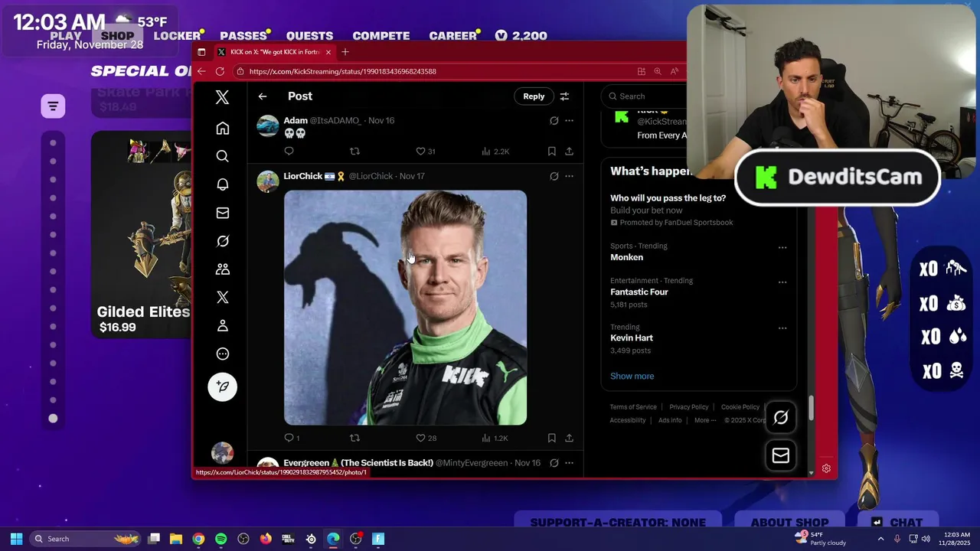The height and width of the screenshot is (551, 980).
Task: Reload the page with browser refresh button
Action: click(x=220, y=71)
